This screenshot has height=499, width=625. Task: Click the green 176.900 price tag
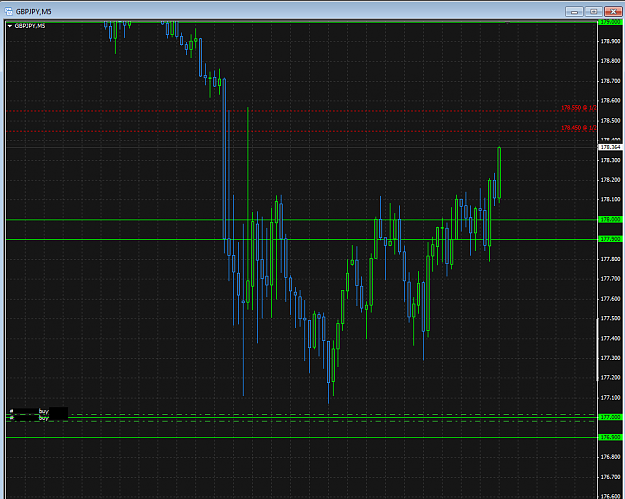(x=610, y=437)
